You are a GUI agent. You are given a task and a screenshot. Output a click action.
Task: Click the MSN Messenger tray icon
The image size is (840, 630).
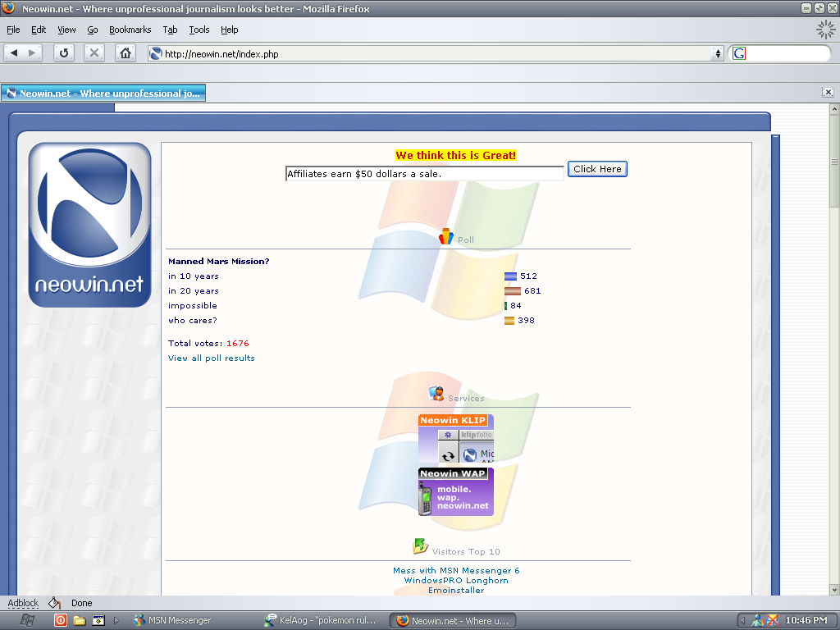click(x=758, y=620)
